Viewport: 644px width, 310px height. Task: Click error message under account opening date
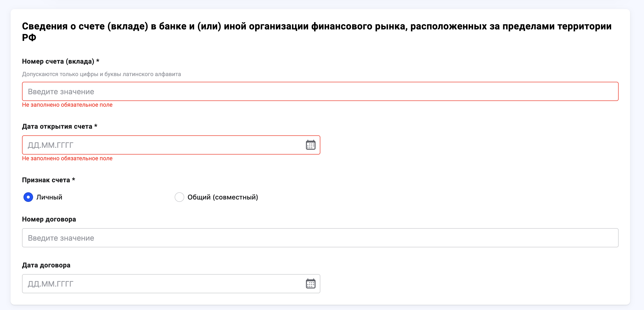pyautogui.click(x=67, y=158)
